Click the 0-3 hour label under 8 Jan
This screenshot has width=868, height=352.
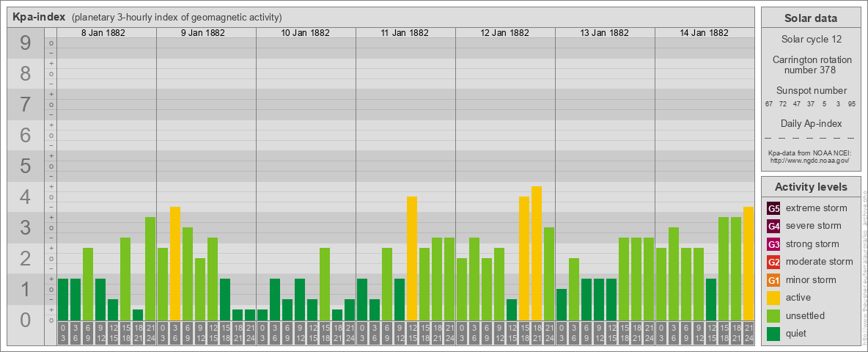[x=62, y=333]
